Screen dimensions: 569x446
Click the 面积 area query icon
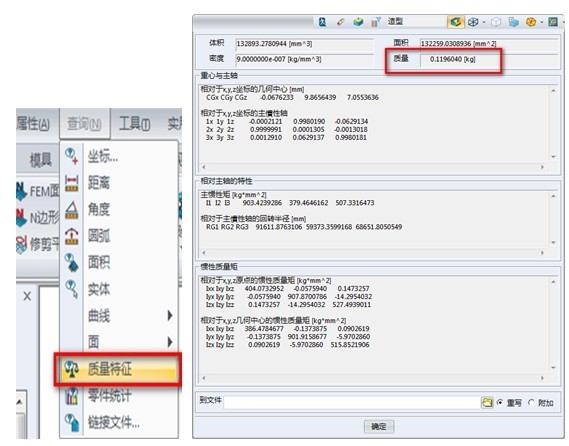71,262
